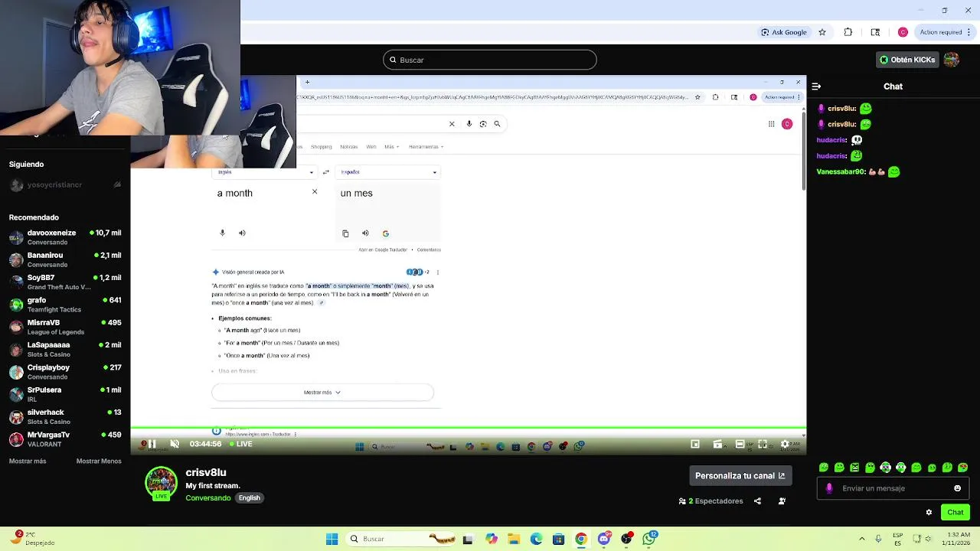This screenshot has height=551, width=980.
Task: Open WhatsApp from taskbar
Action: (650, 539)
